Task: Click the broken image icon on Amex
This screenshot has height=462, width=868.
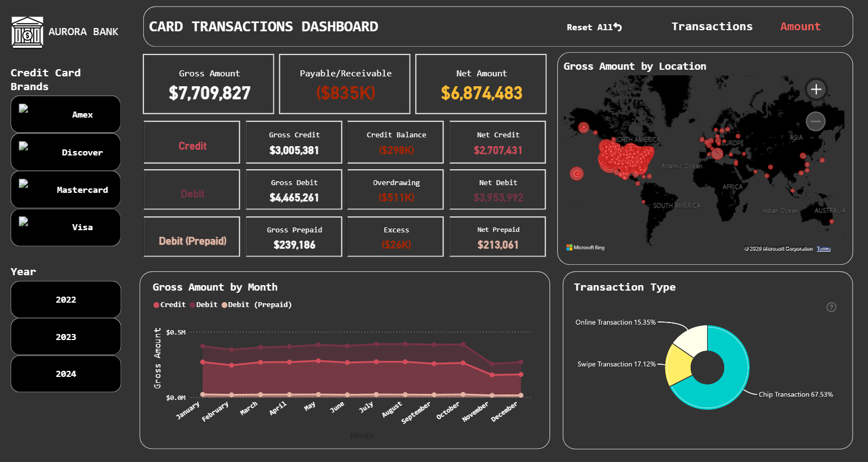Action: click(24, 109)
